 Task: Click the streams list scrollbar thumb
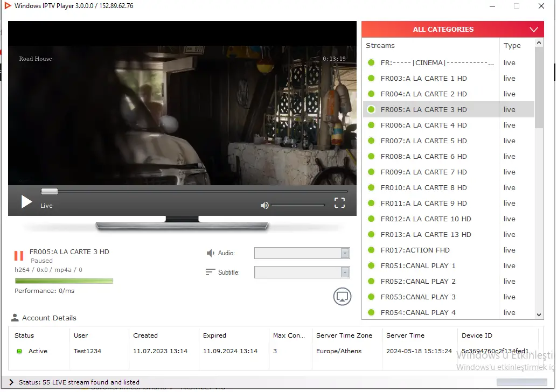(x=540, y=87)
